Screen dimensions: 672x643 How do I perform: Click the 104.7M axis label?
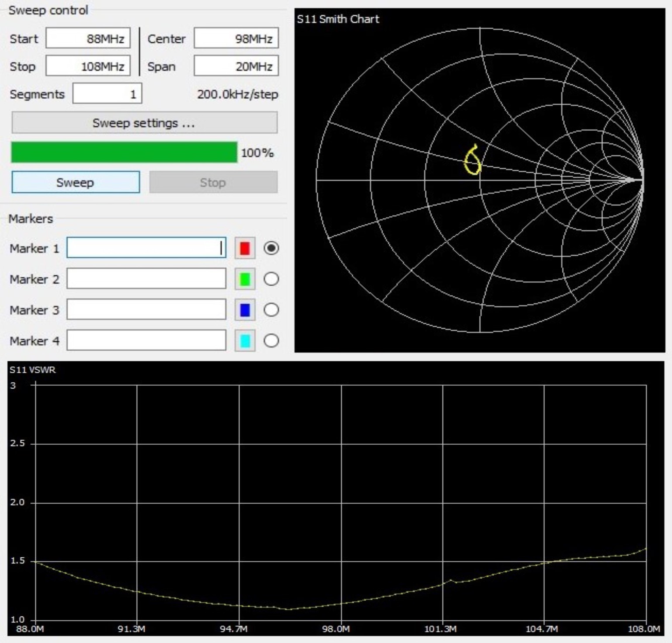pos(542,629)
